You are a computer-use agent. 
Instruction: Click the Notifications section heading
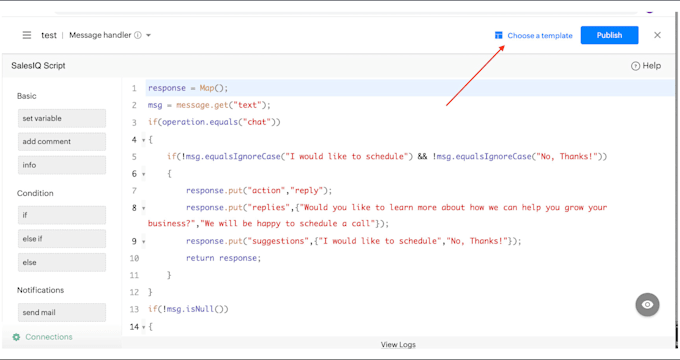[x=40, y=290]
